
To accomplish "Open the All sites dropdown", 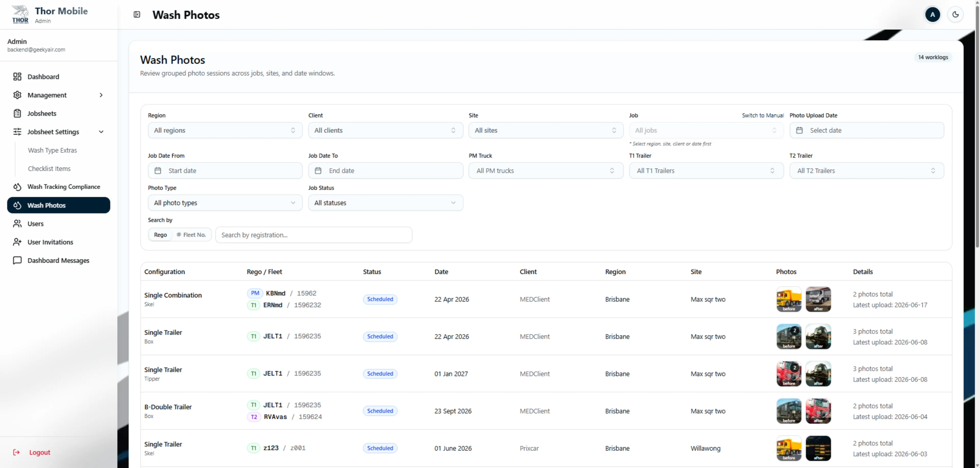I will tap(546, 130).
